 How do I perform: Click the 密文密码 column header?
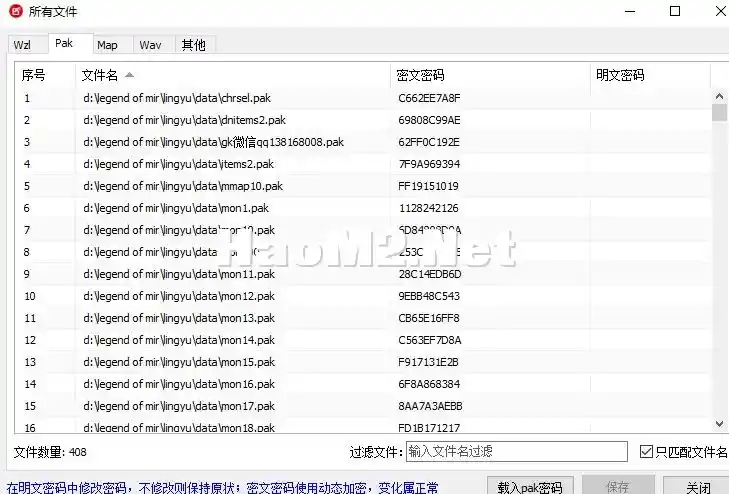point(490,75)
